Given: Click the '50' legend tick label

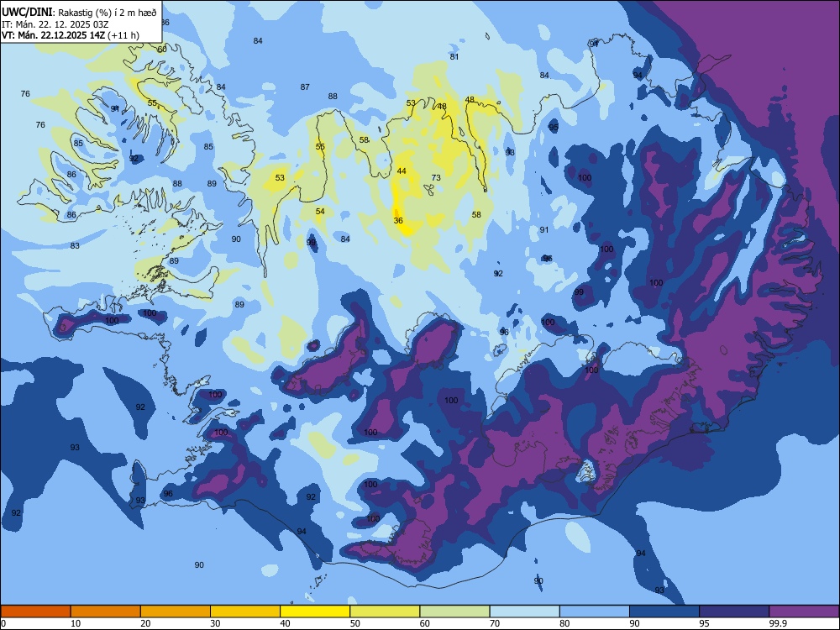Looking at the screenshot, I should tap(355, 623).
